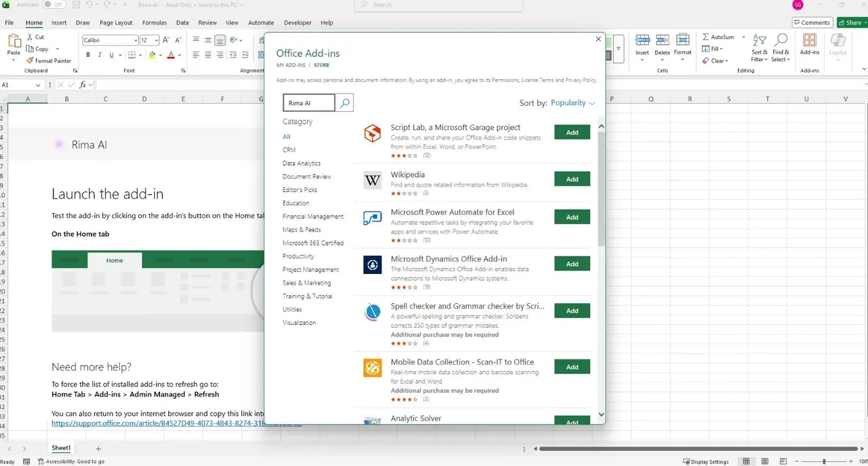Image resolution: width=868 pixels, height=466 pixels.
Task: Center text horizontally icon
Action: (208, 55)
